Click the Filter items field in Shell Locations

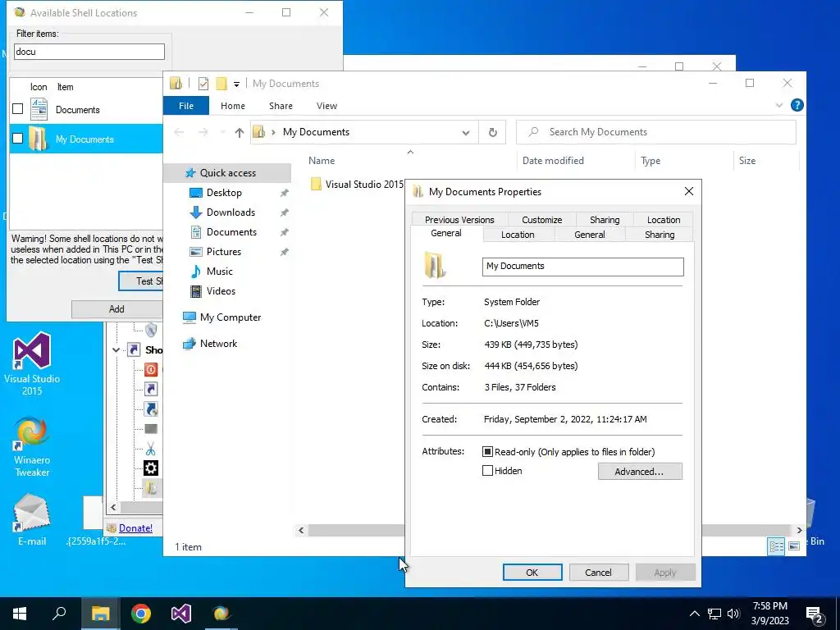[x=89, y=52]
